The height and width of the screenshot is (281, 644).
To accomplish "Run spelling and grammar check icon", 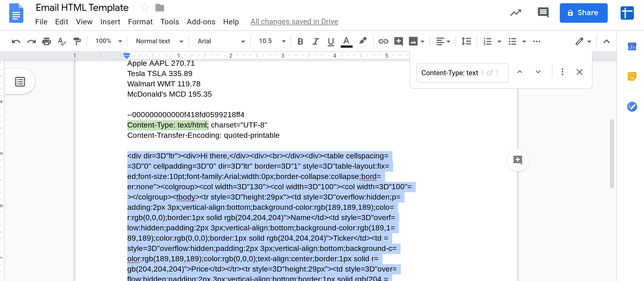I will [62, 41].
